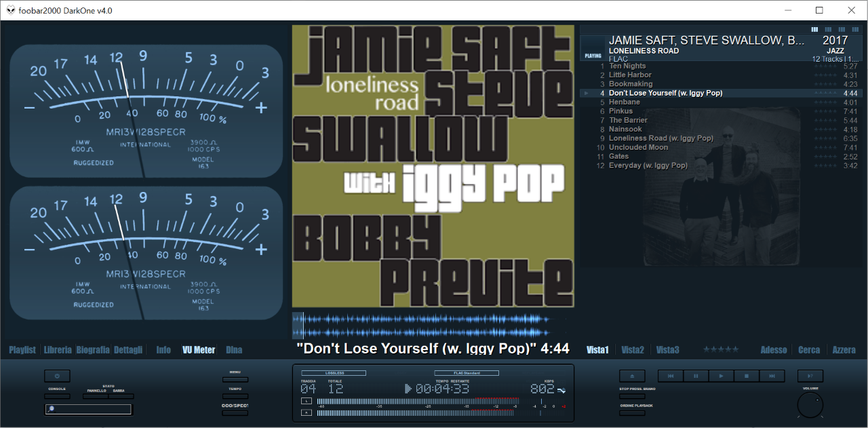Select the third playlist layout icon

click(842, 29)
